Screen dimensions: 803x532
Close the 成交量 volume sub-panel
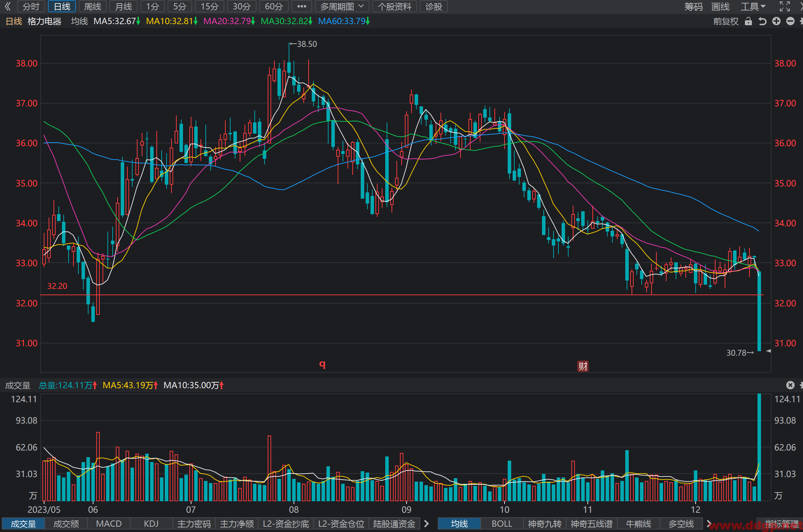(790, 385)
